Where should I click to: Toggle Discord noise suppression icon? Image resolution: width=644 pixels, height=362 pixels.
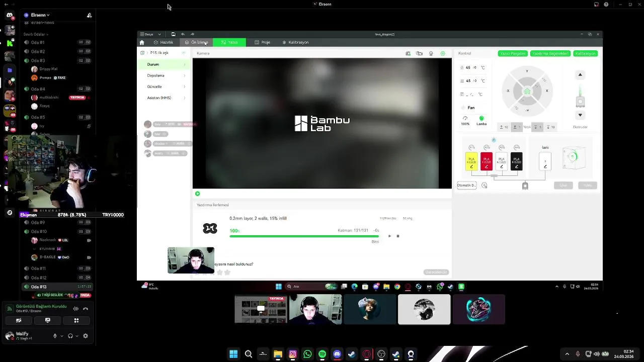pyautogui.click(x=76, y=309)
